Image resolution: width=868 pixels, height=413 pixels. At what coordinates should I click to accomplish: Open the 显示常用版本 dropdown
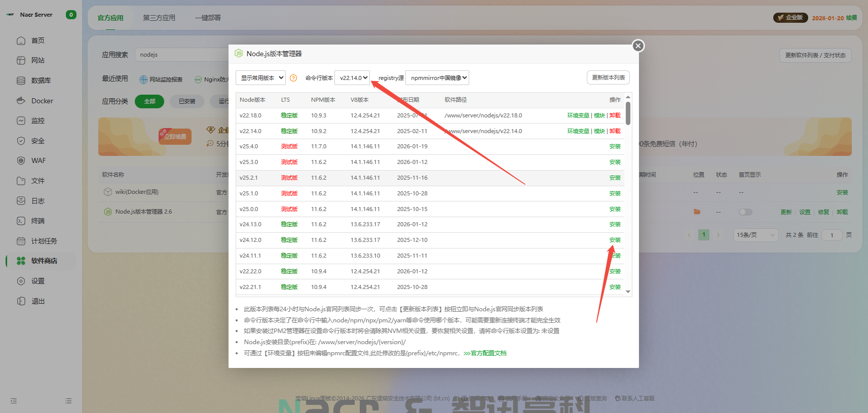pos(260,78)
